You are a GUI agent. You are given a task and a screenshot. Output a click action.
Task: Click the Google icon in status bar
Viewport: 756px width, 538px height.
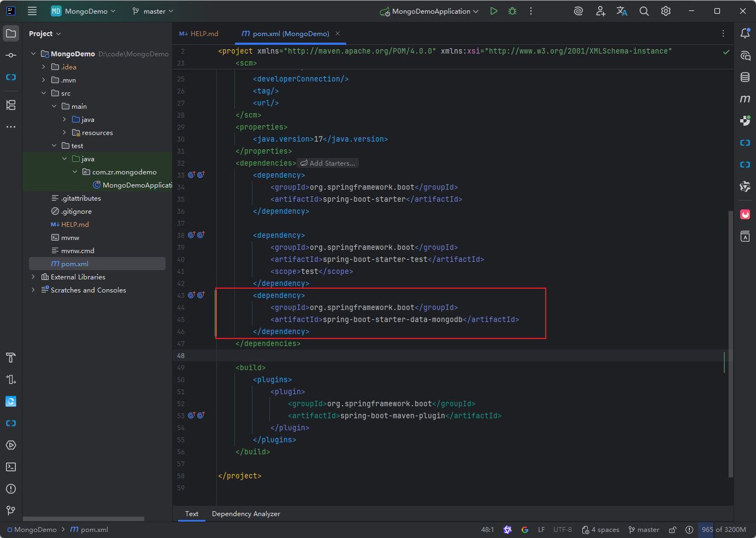point(525,529)
